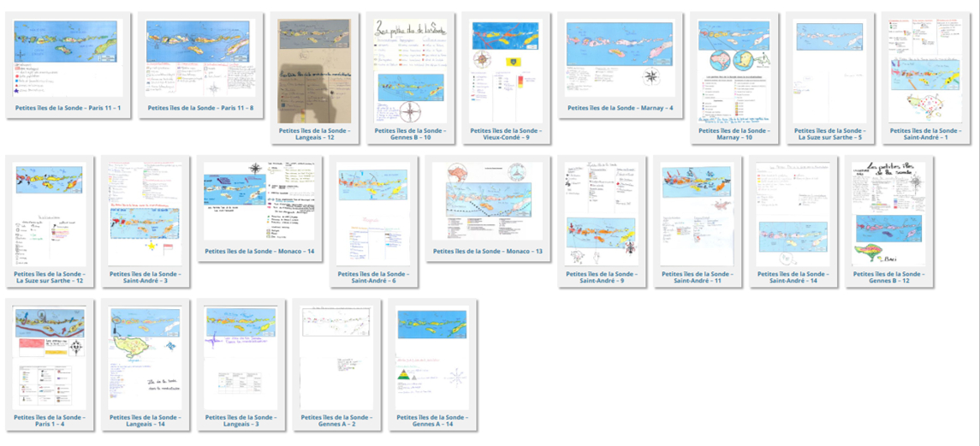The height and width of the screenshot is (446, 980).
Task: Select the 'Gennes B - 10' caption link
Action: pos(410,135)
